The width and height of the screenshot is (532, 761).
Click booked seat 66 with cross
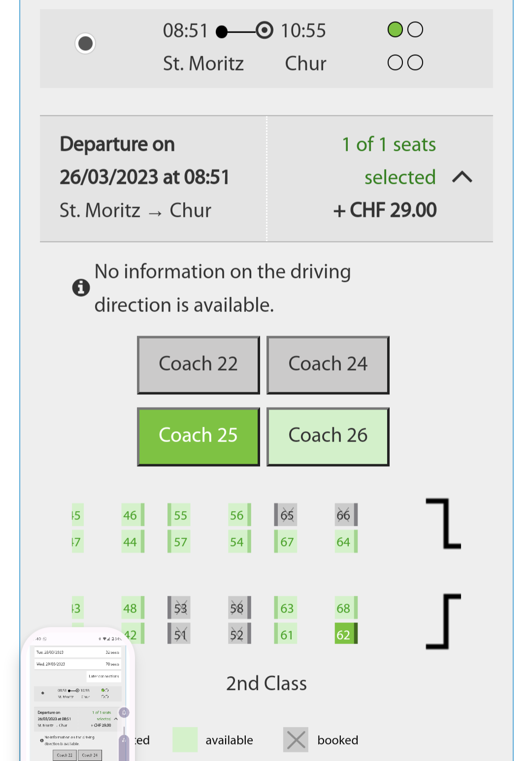[345, 515]
